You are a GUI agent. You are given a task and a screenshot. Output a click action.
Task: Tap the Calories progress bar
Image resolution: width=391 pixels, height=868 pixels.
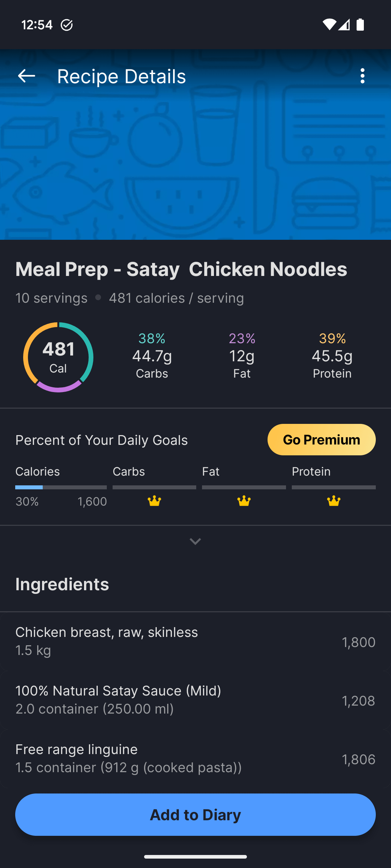(61, 488)
